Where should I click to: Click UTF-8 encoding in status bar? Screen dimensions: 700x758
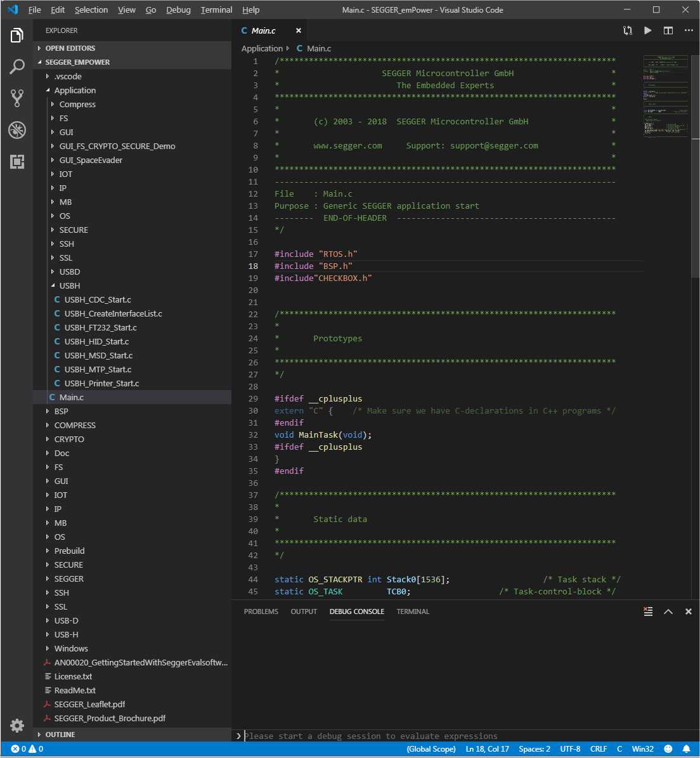pyautogui.click(x=570, y=749)
